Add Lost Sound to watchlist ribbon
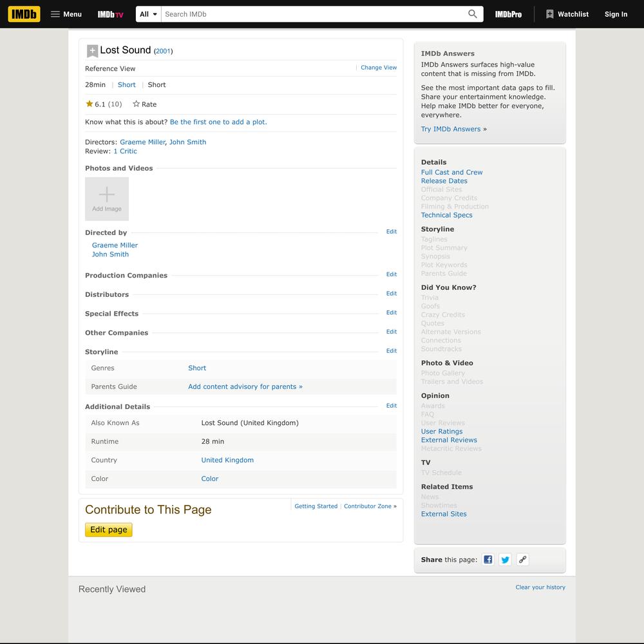This screenshot has height=644, width=644. coord(92,51)
